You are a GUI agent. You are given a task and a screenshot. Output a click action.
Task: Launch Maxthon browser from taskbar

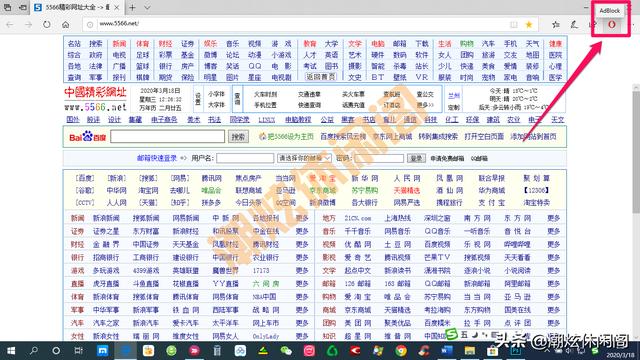tap(102, 351)
